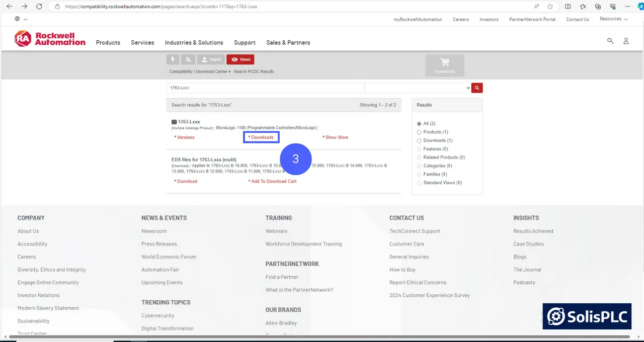The width and height of the screenshot is (644, 342).
Task: Open the Resources menu in top bar
Action: pos(613,19)
